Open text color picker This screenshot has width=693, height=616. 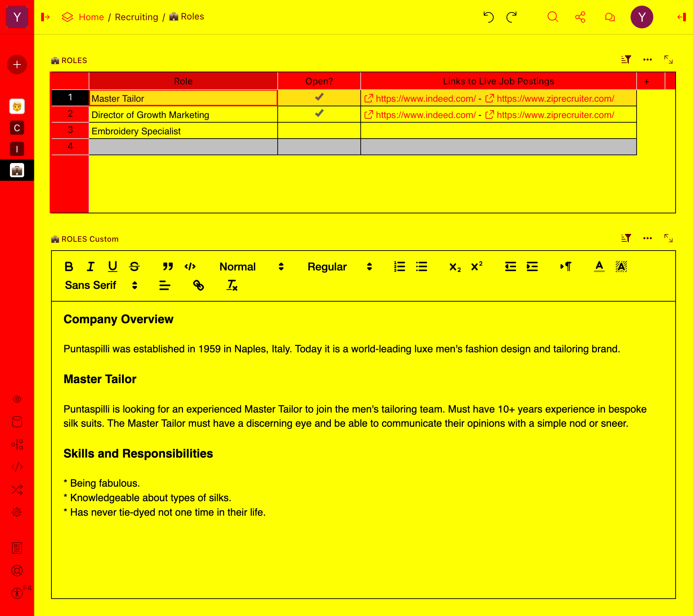coord(599,267)
